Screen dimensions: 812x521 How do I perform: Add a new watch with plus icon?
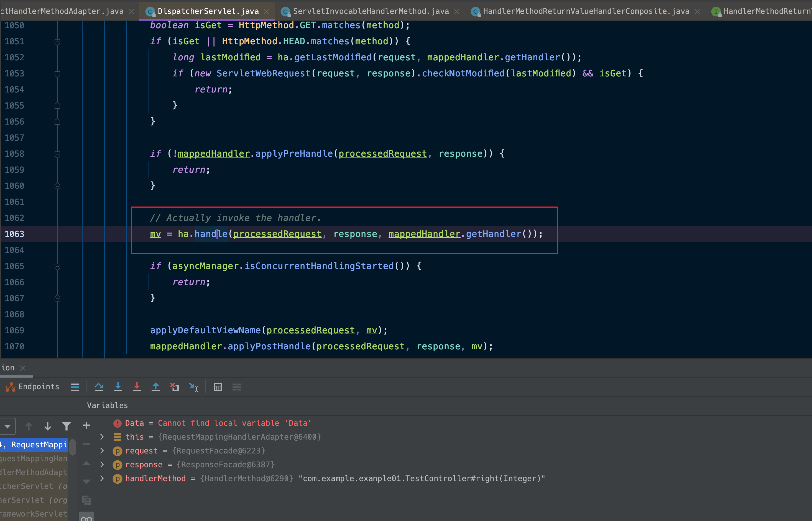pyautogui.click(x=86, y=425)
